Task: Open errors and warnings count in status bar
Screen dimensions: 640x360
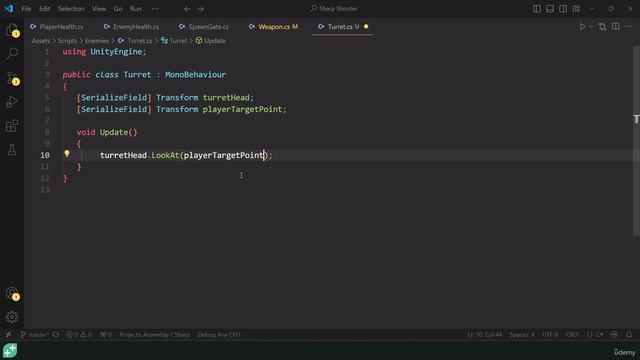Action: [79, 334]
